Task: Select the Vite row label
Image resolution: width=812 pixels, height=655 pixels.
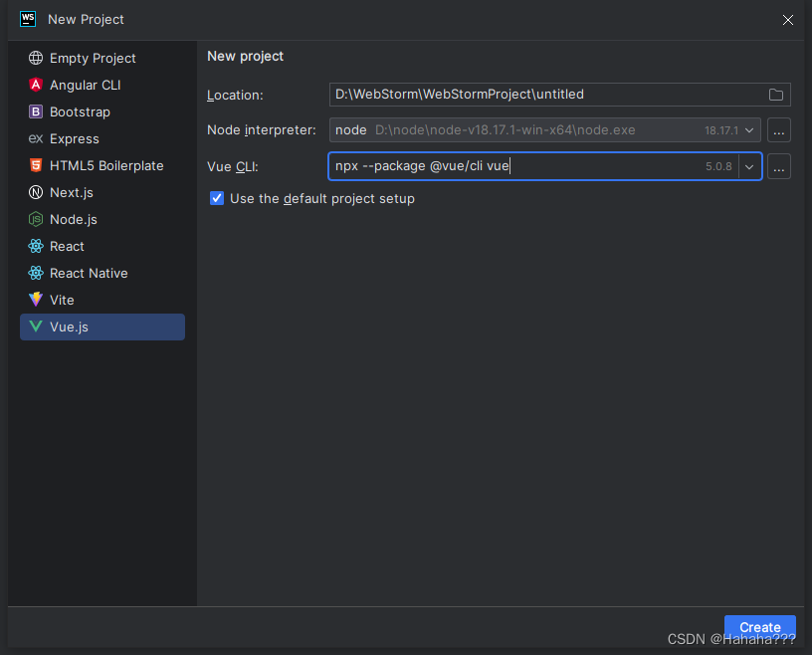Action: (x=62, y=300)
